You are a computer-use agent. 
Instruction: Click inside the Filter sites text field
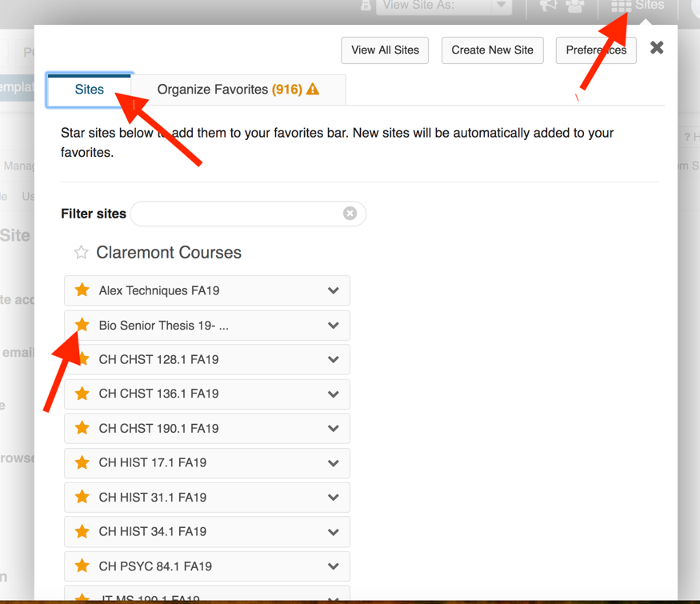coord(238,214)
